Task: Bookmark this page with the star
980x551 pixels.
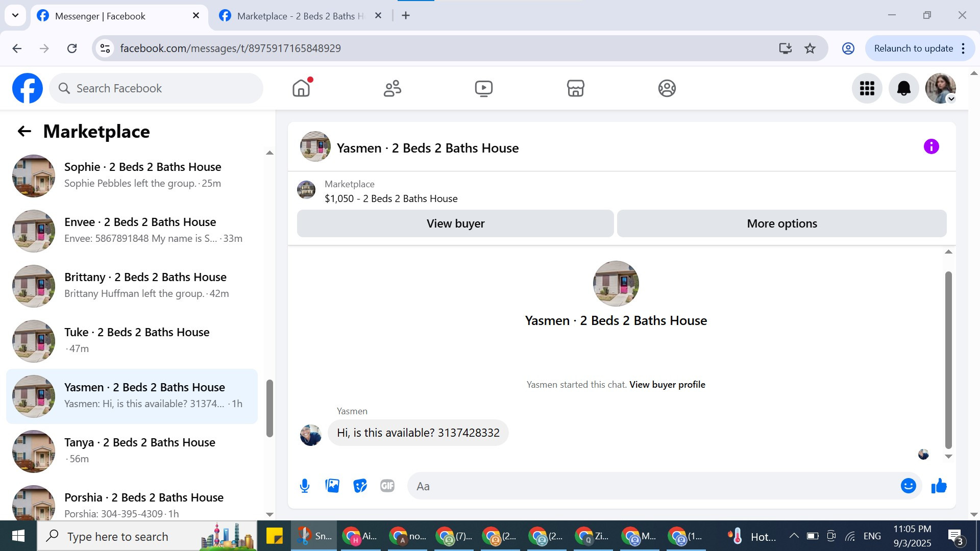Action: tap(810, 48)
